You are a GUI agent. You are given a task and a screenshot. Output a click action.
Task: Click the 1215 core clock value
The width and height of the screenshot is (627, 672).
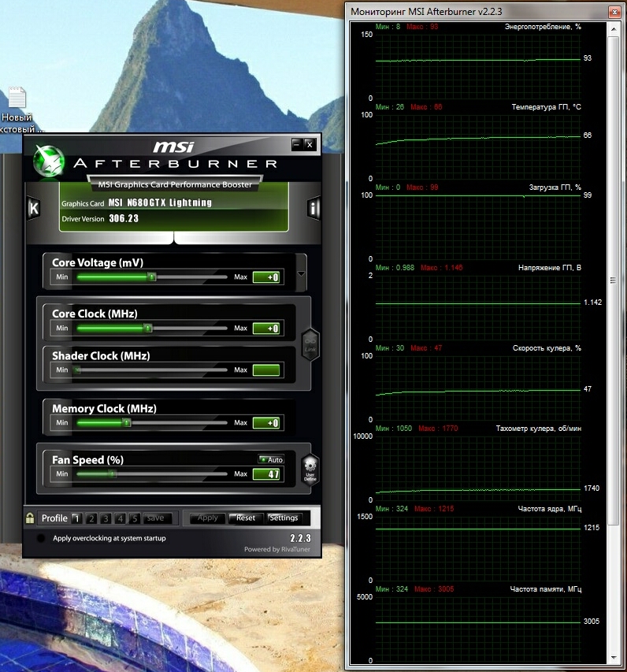point(592,528)
